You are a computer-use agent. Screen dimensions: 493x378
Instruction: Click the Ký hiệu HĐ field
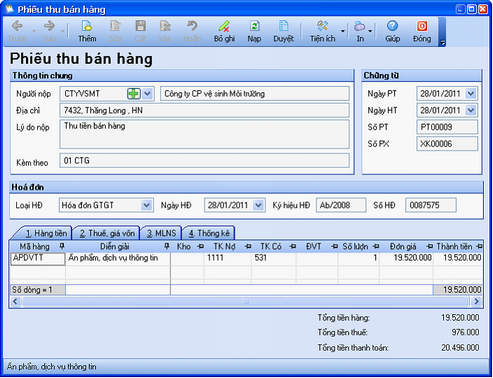click(x=341, y=205)
